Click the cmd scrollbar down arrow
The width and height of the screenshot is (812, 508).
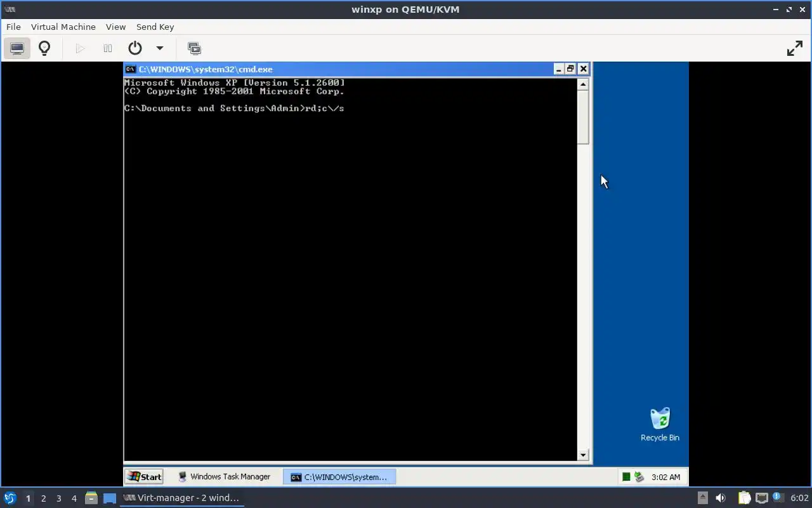coord(583,455)
